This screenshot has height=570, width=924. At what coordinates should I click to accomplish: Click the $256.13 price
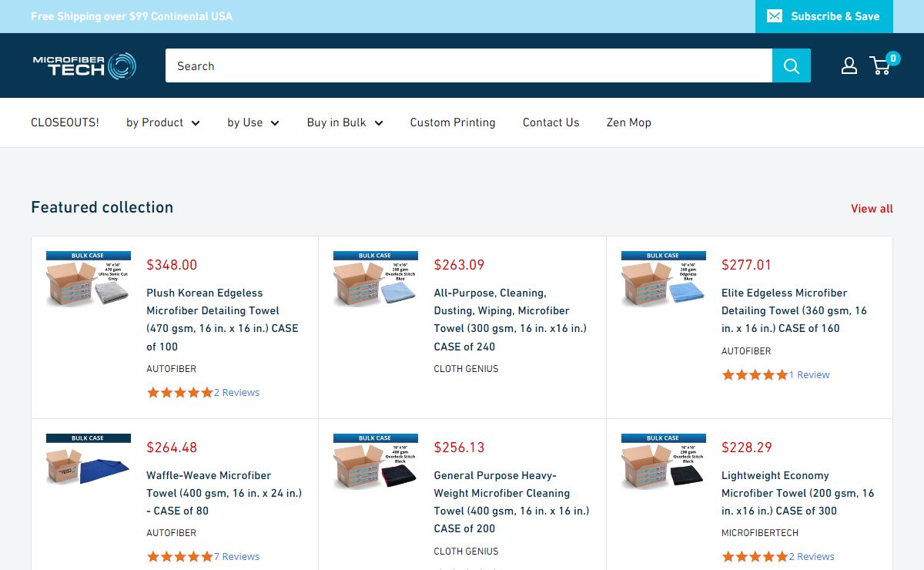pyautogui.click(x=459, y=448)
